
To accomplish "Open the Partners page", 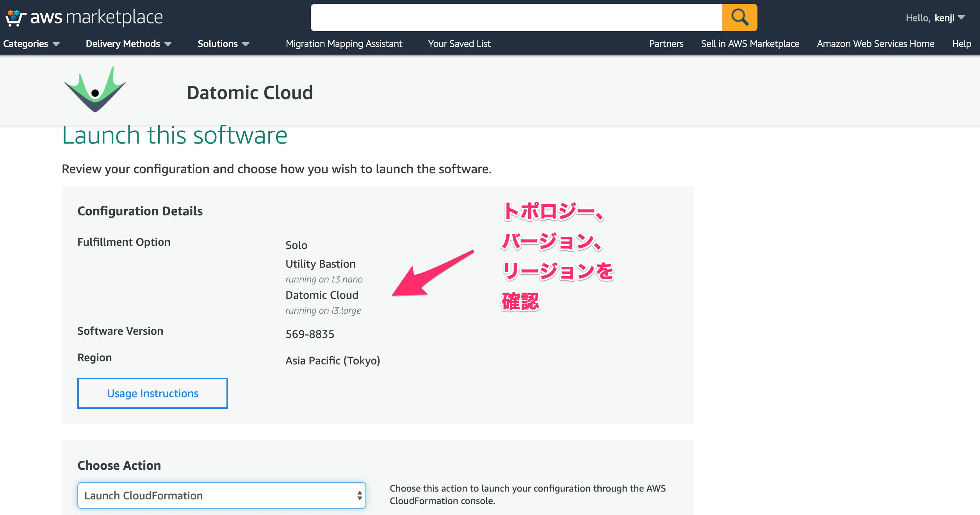I will point(666,44).
